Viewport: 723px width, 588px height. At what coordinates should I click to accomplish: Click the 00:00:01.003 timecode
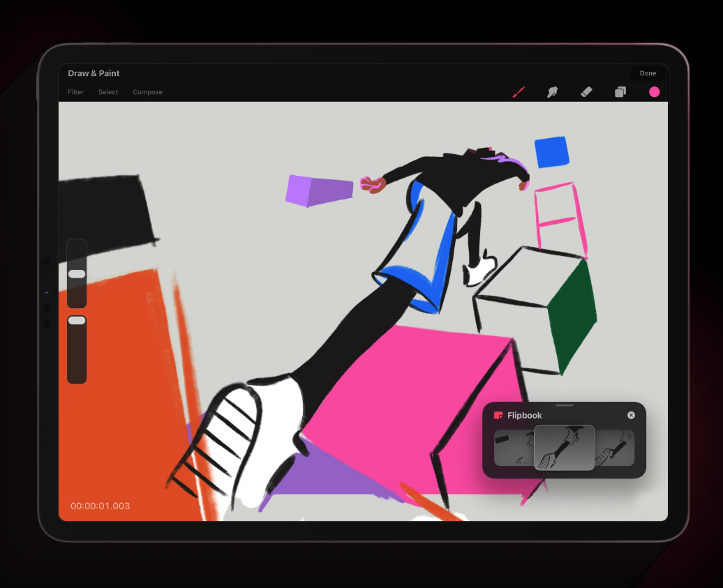[100, 506]
